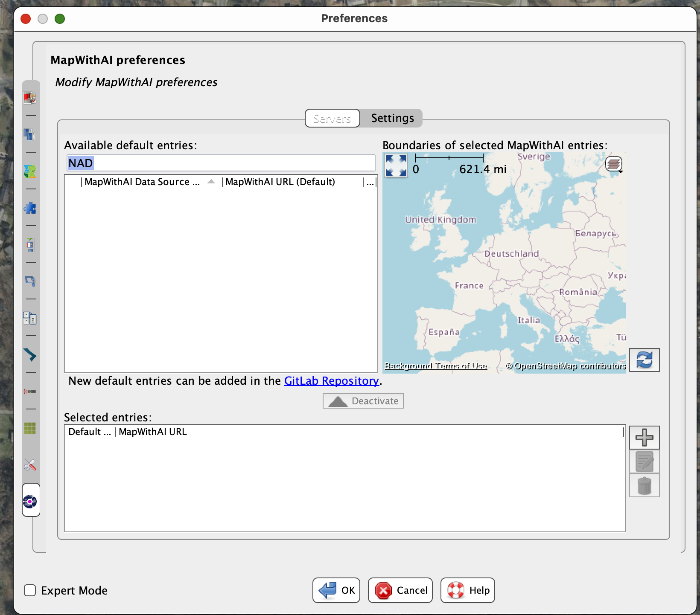Open Display preferences with the paintbrush icon
This screenshot has width=700, height=615.
30,98
